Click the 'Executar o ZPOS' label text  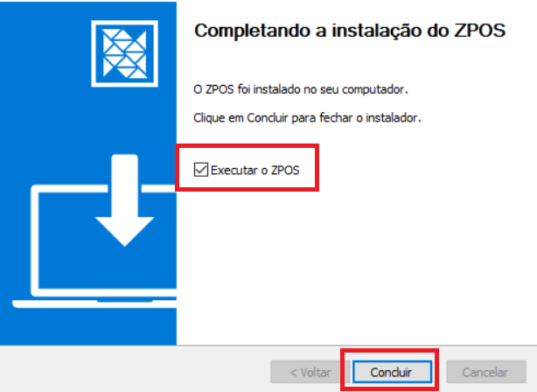(255, 171)
